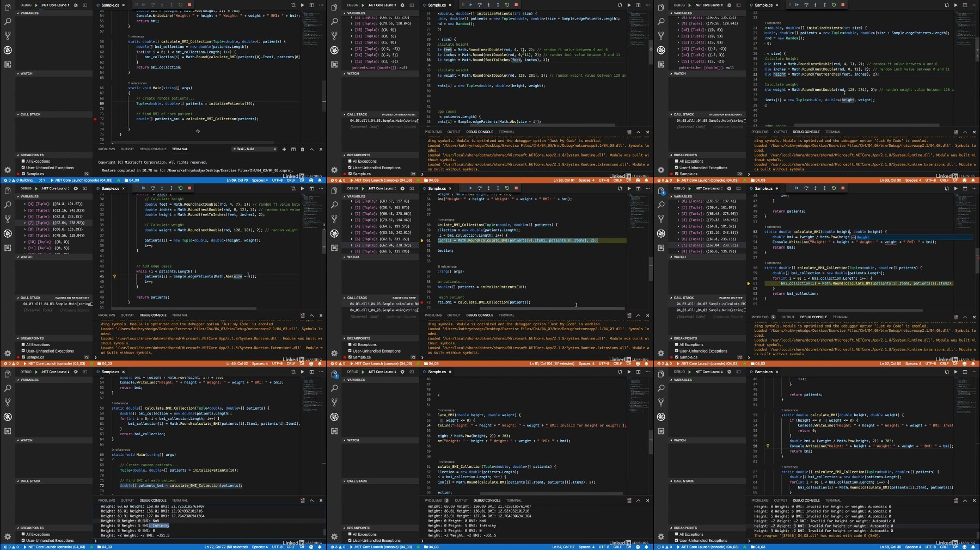The image size is (980, 550).
Task: Click Stop debug icon in Ln 45, Col 62 window
Action: [189, 188]
